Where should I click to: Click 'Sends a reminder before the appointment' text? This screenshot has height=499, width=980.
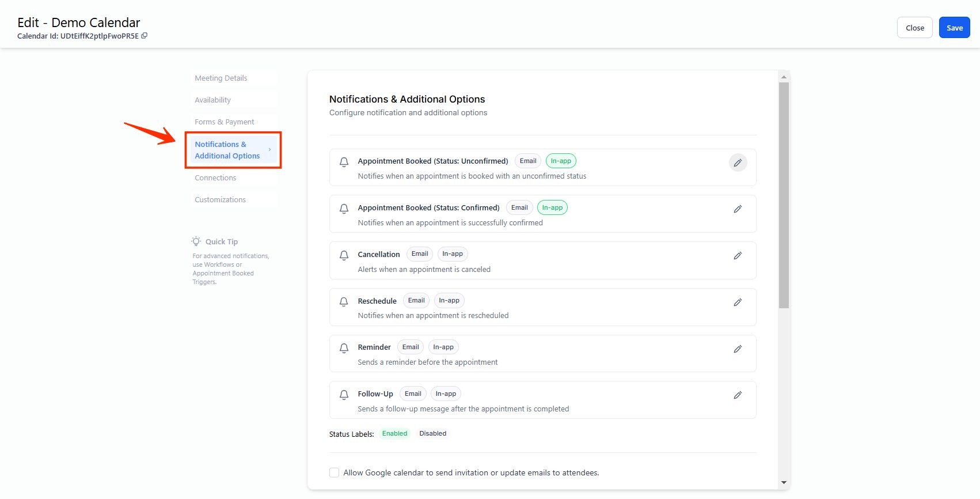coord(428,362)
